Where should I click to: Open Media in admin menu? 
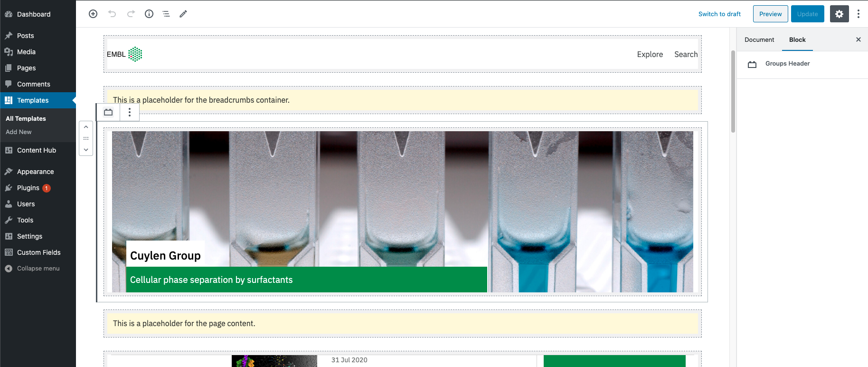click(38, 52)
